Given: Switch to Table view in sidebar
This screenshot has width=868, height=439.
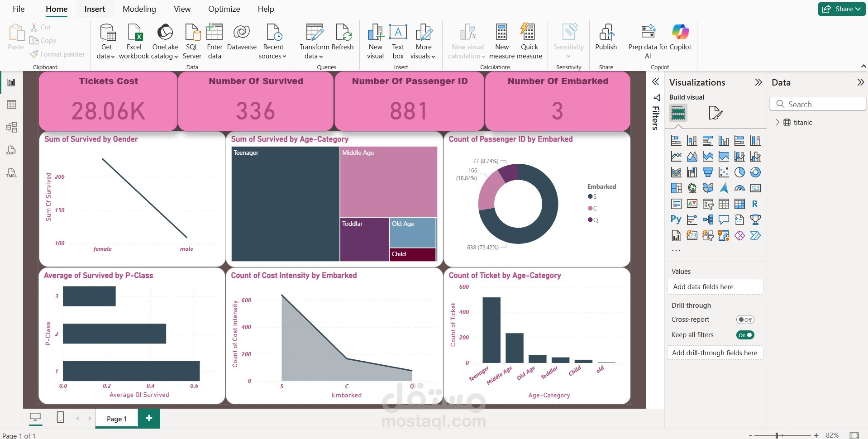Looking at the screenshot, I should 12,105.
